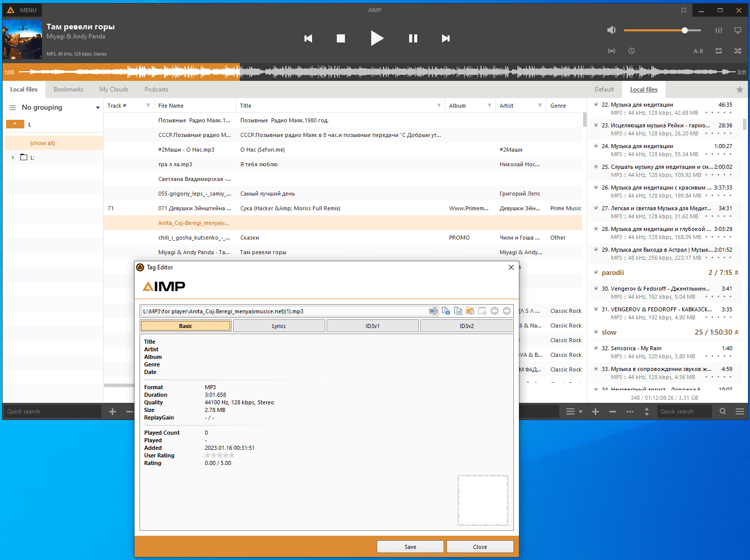Skip to the next track

(446, 38)
